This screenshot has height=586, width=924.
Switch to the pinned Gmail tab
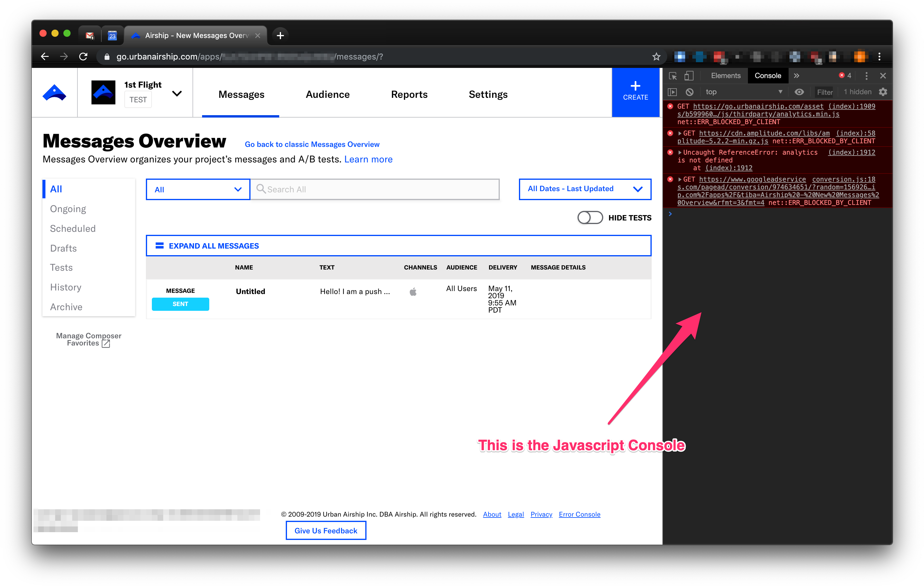click(x=90, y=35)
